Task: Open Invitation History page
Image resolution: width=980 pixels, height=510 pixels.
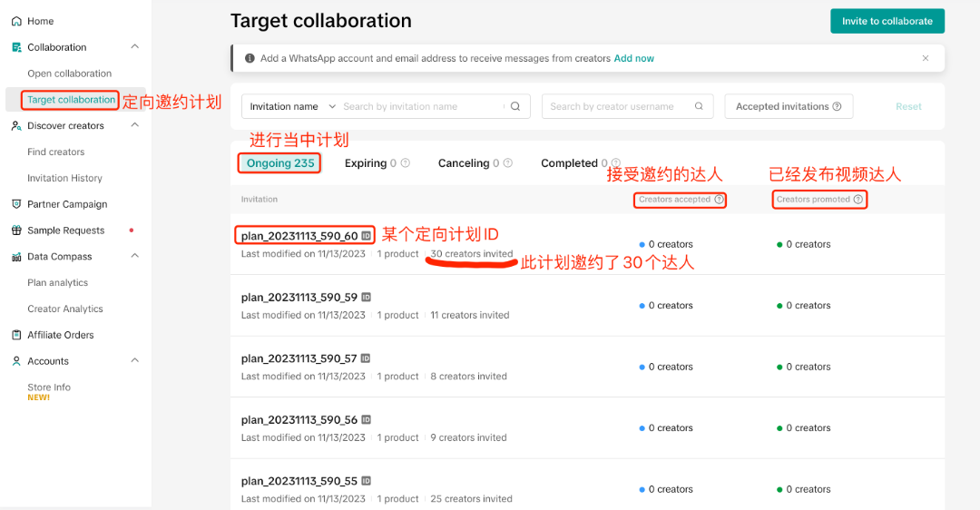Action: [x=64, y=178]
